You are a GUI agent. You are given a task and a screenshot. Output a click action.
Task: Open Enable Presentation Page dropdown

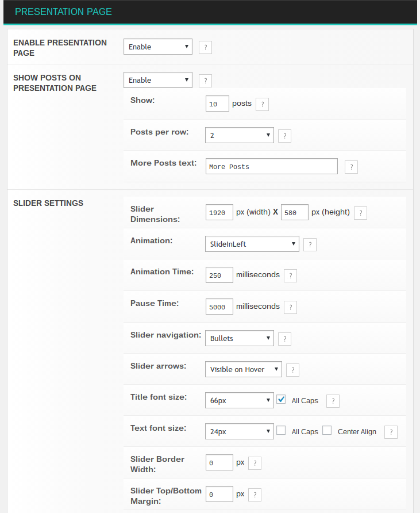click(158, 47)
